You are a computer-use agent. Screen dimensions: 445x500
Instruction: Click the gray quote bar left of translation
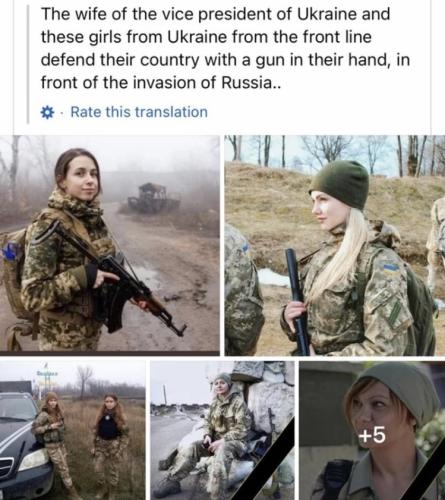coord(28,63)
